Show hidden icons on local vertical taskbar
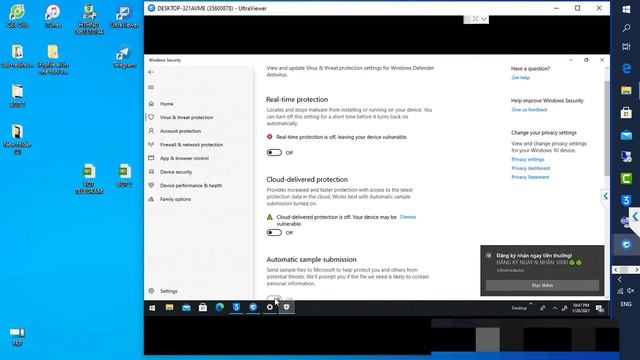 tap(620, 280)
